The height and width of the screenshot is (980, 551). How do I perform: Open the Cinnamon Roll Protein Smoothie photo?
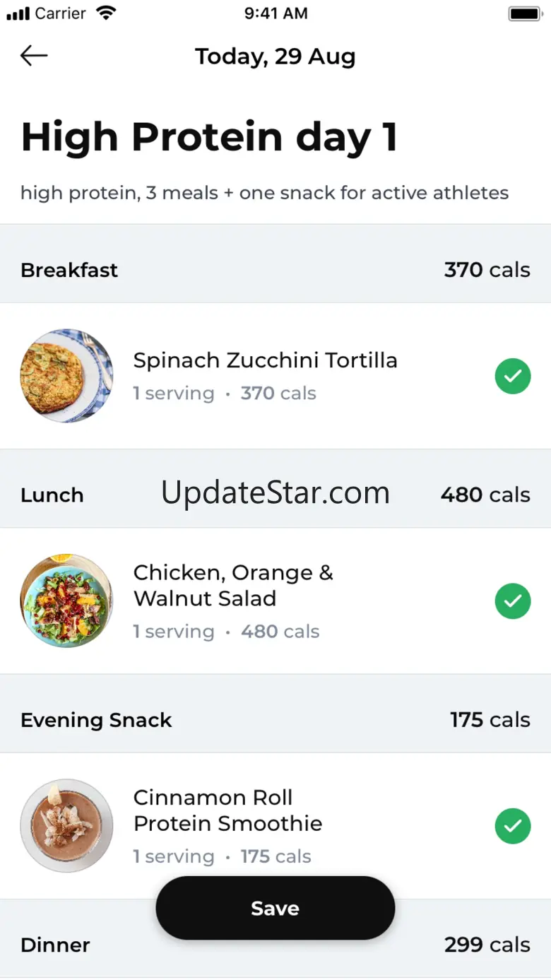66,826
